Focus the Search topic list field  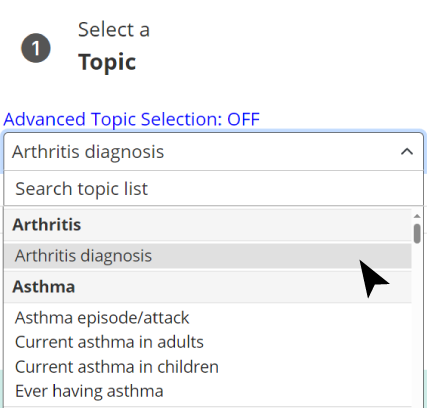pyautogui.click(x=213, y=189)
